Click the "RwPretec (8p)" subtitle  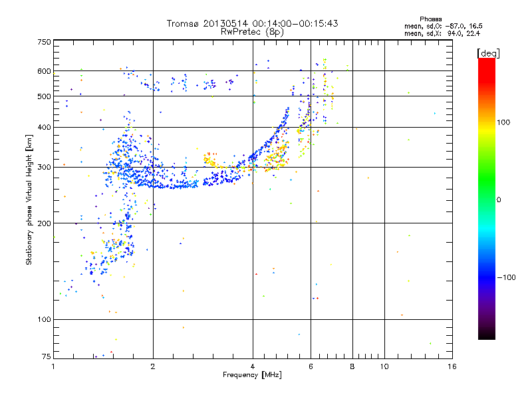pos(252,32)
